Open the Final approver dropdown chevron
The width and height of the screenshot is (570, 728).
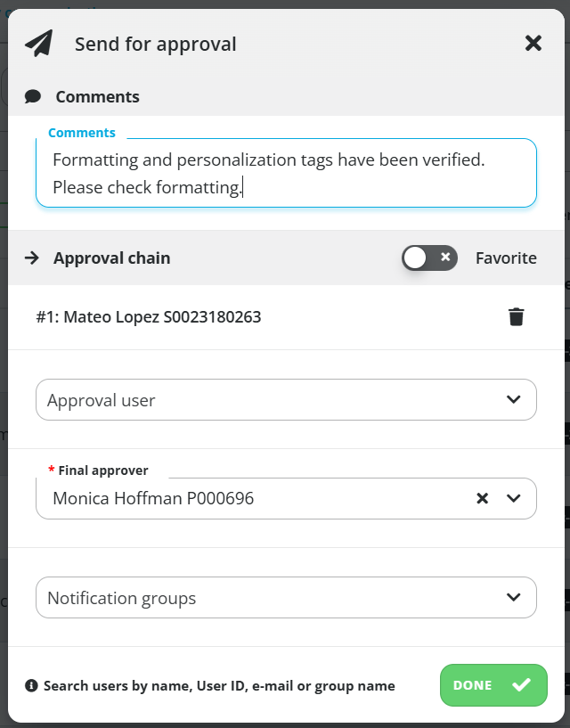tap(513, 498)
